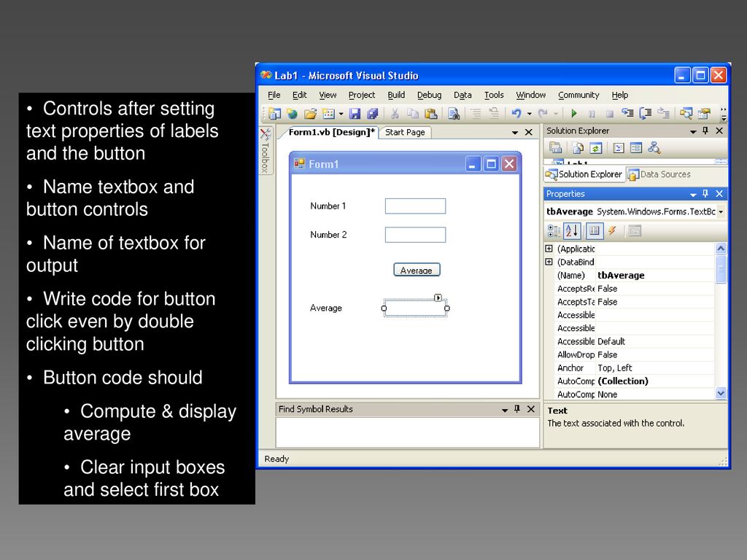Click View Designer in the Solution Explorer toolbar
The image size is (747, 560).
point(636,148)
